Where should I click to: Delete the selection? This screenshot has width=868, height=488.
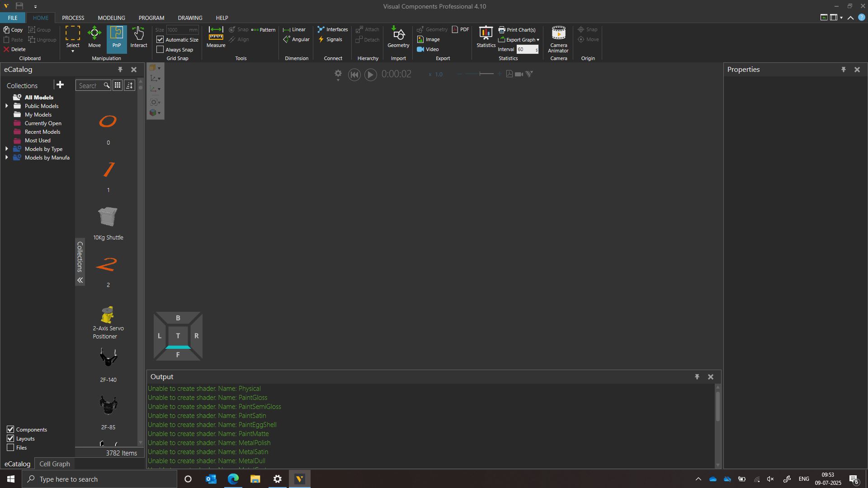[x=14, y=49]
